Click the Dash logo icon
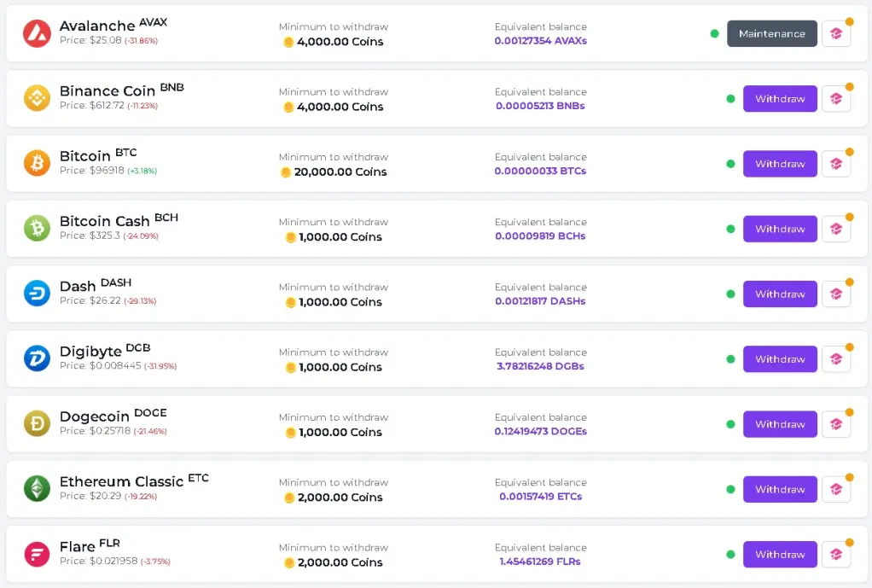 (37, 294)
